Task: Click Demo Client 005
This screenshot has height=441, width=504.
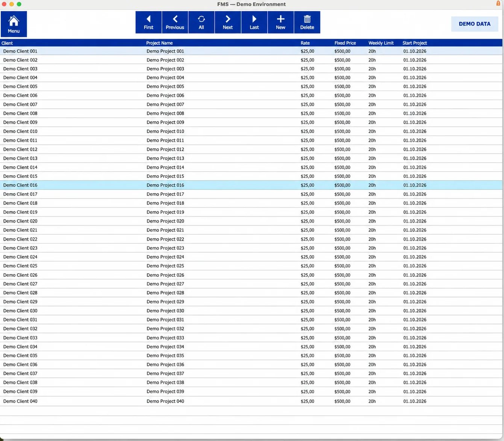Action: tap(20, 86)
